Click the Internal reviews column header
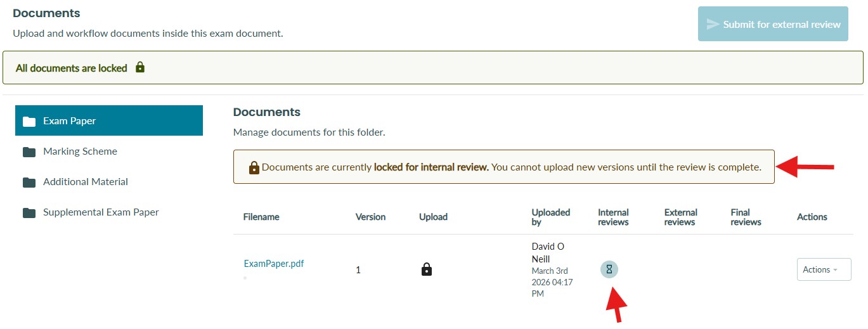The height and width of the screenshot is (329, 868). click(613, 217)
